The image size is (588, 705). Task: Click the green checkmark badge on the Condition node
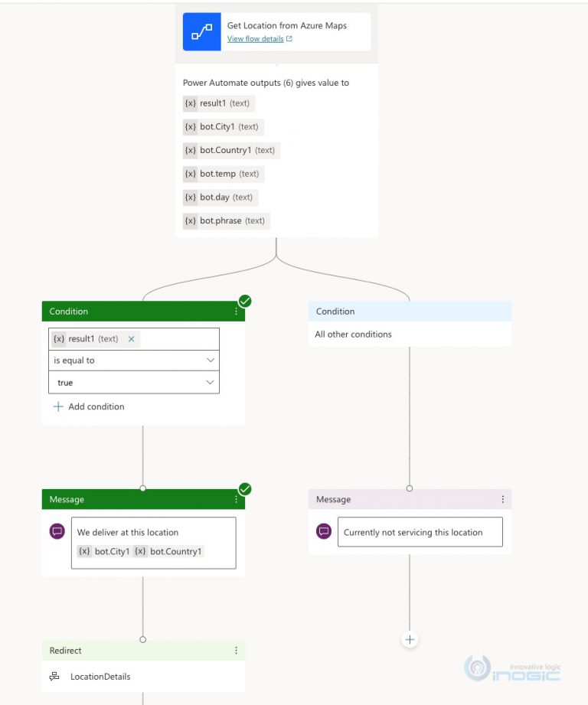(244, 301)
